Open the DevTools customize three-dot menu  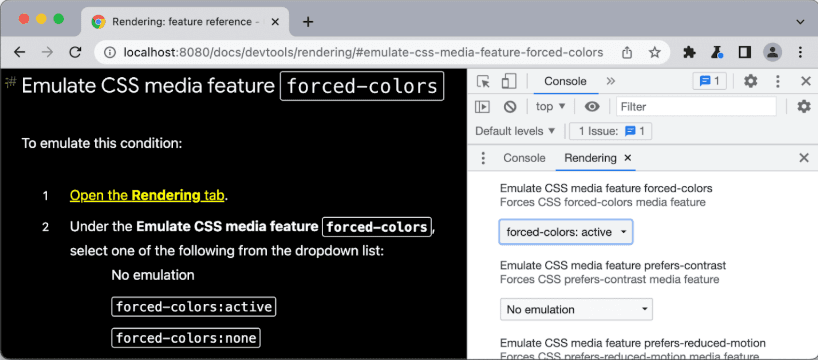(x=778, y=81)
